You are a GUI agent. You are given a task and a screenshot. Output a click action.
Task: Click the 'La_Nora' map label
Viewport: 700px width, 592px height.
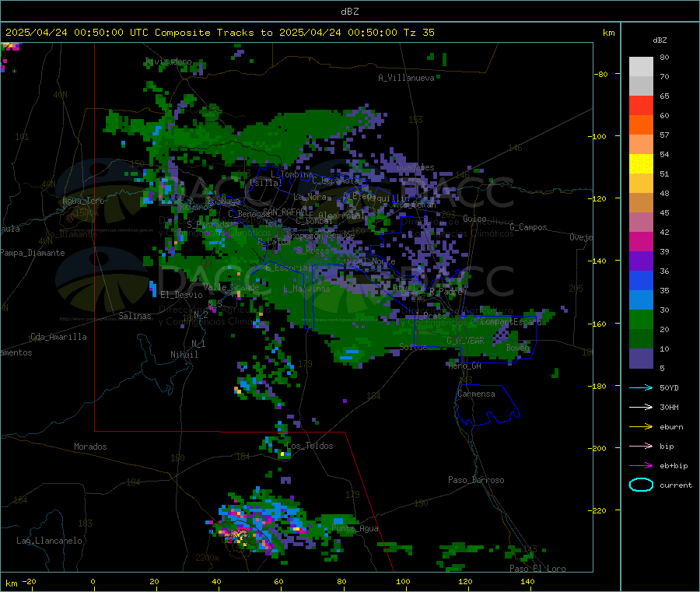[x=310, y=197]
